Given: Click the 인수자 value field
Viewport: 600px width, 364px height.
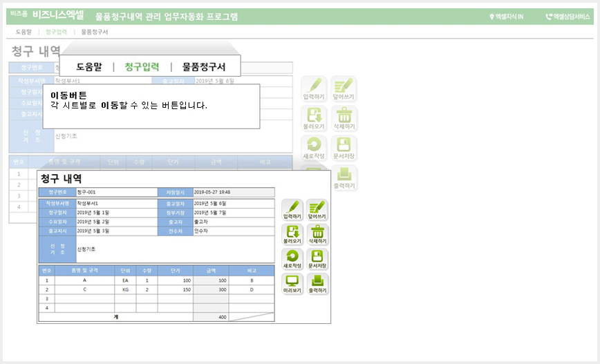Looking at the screenshot, I should (x=234, y=231).
